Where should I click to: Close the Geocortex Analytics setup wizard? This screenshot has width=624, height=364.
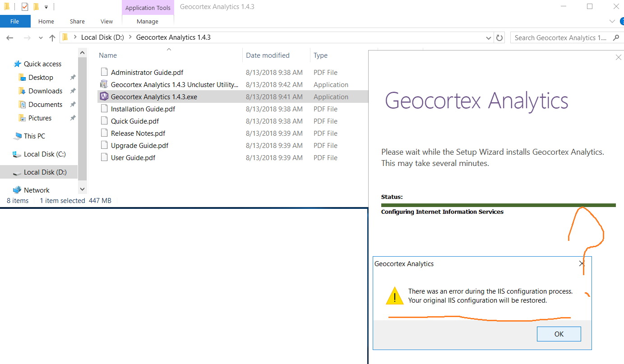pos(619,57)
